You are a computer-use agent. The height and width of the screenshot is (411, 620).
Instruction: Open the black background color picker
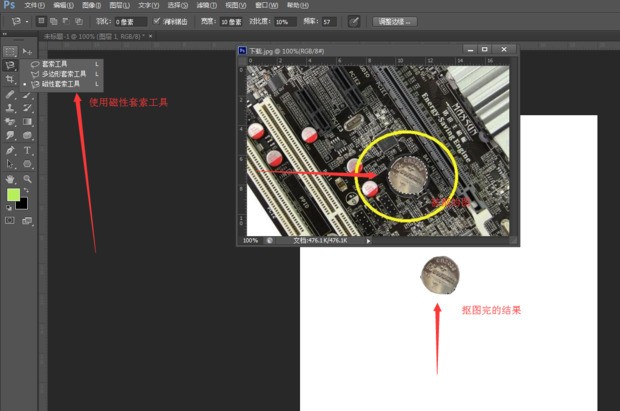(22, 204)
